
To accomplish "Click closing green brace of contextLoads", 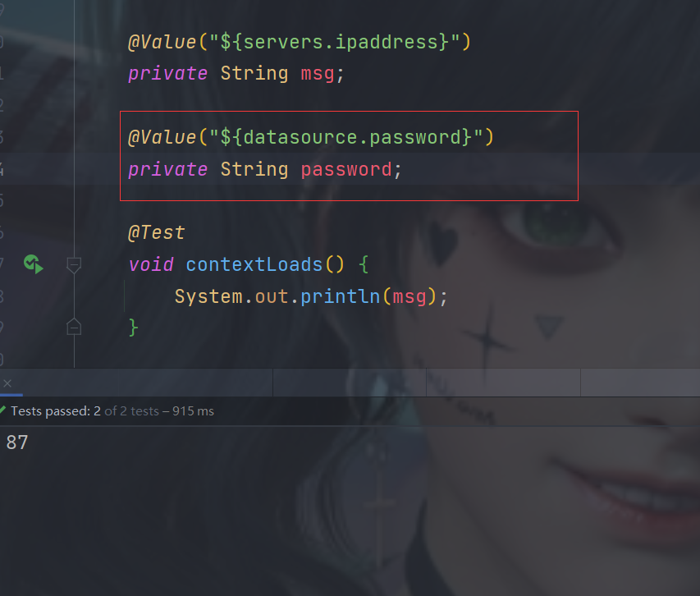I will (x=133, y=328).
